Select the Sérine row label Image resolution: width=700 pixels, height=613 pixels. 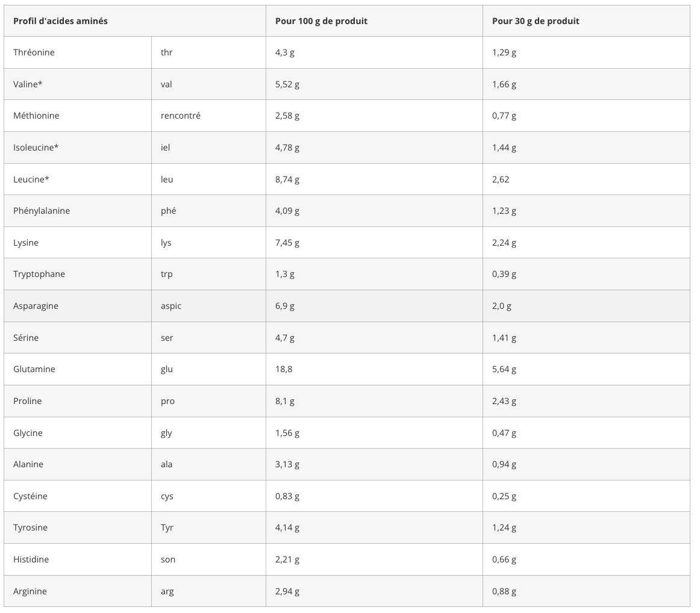(26, 338)
